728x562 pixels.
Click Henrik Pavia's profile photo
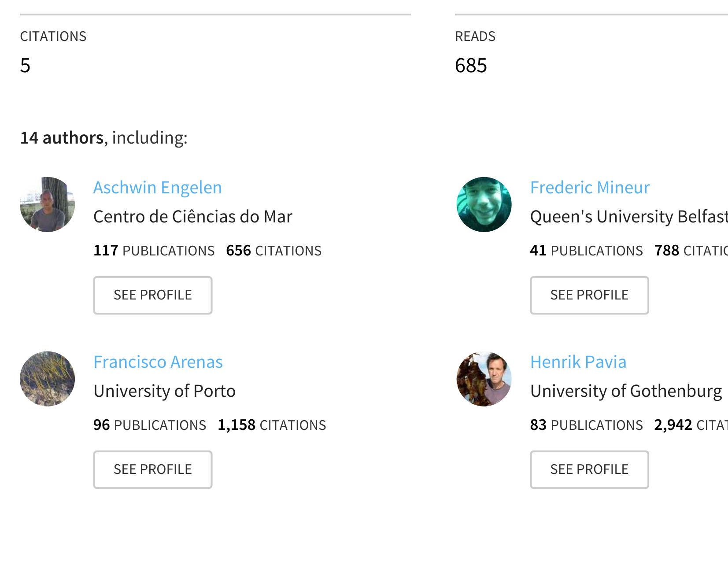484,379
